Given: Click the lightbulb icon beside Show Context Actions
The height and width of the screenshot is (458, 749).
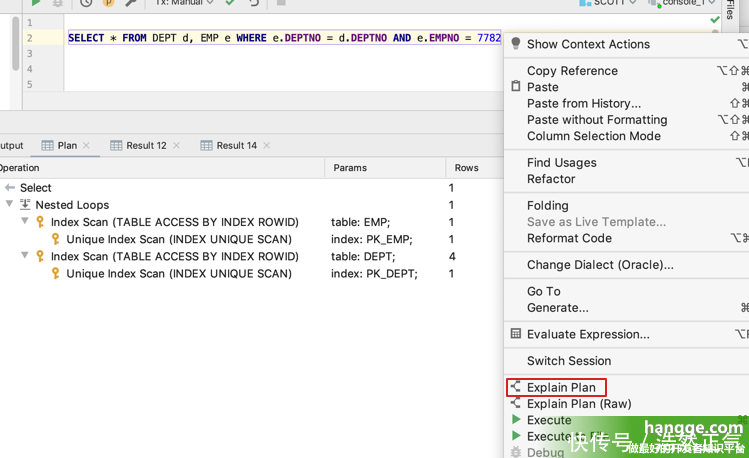Looking at the screenshot, I should tap(515, 43).
